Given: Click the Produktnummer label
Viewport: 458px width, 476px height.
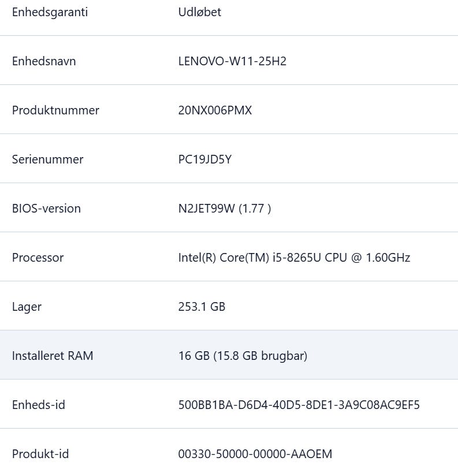Looking at the screenshot, I should (55, 110).
